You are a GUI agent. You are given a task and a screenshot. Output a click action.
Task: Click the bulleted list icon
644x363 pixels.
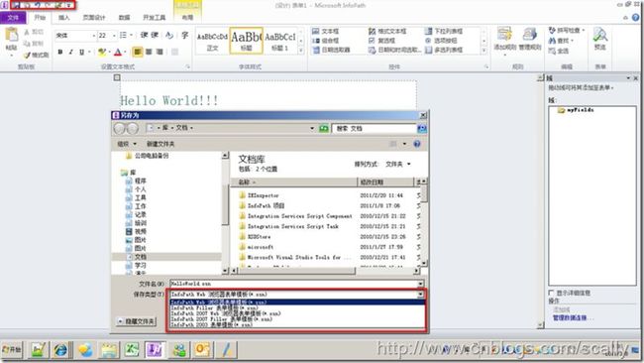pos(123,36)
